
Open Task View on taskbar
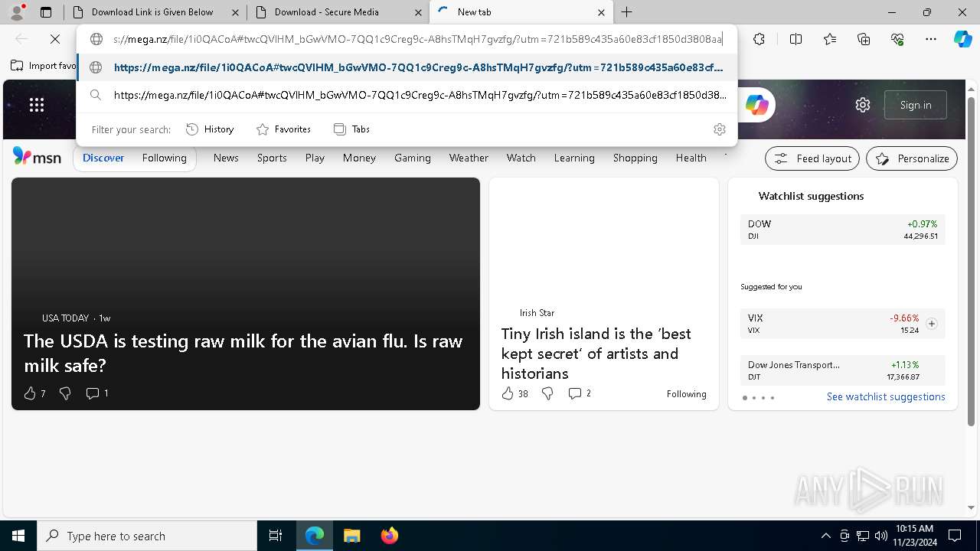pyautogui.click(x=276, y=536)
